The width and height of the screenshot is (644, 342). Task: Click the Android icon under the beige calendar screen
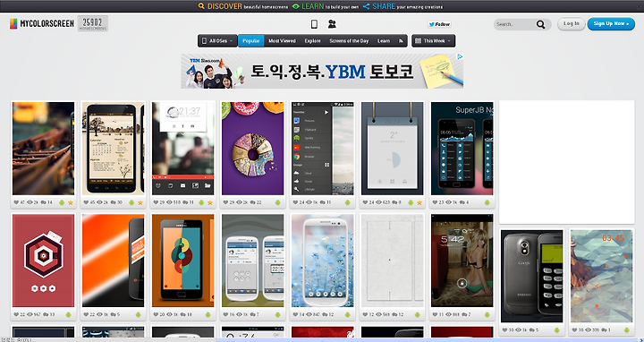(131, 202)
